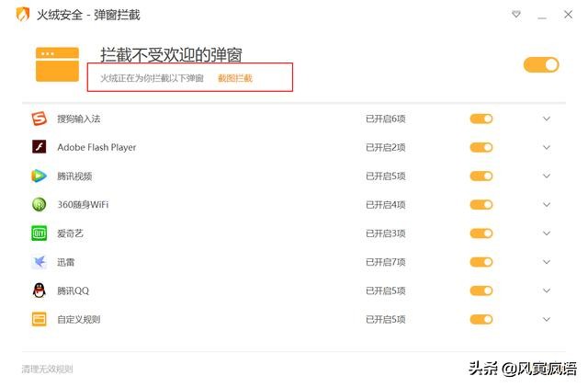Click the Xunlei (迅雷) bird icon

click(x=39, y=262)
